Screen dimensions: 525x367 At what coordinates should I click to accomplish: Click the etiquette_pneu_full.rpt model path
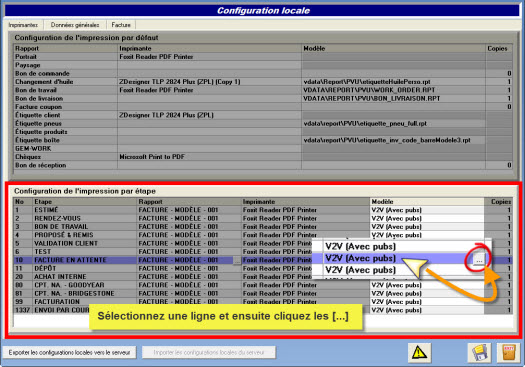(393, 124)
